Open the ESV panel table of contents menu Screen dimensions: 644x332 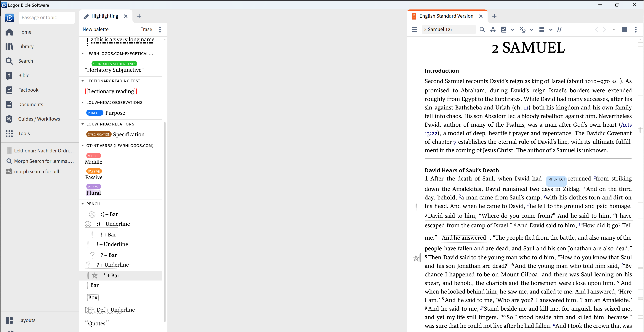(x=414, y=30)
